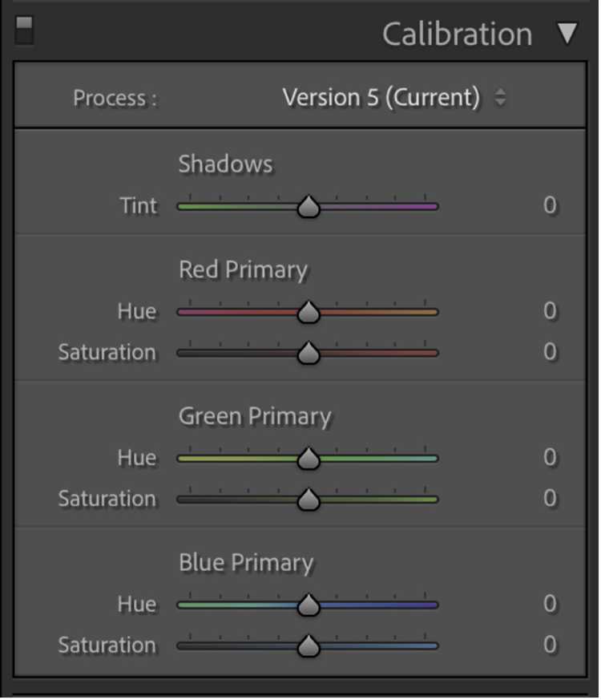Click the Process dropdown arrows icon
This screenshot has width=601, height=700.
click(x=500, y=98)
